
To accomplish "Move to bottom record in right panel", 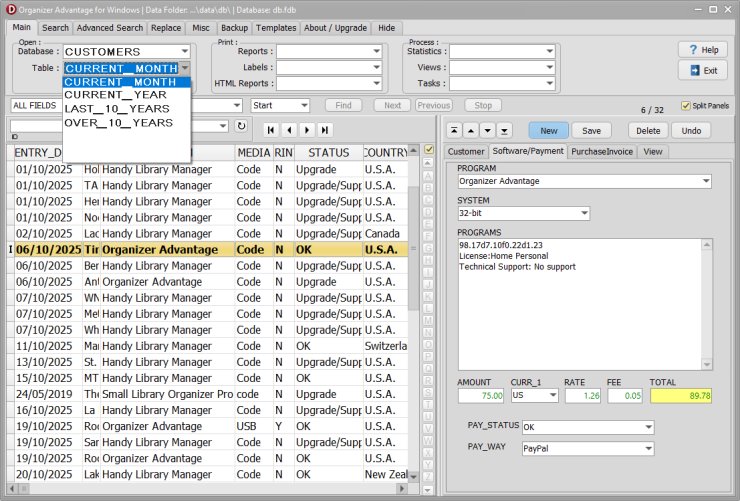I will pos(505,131).
